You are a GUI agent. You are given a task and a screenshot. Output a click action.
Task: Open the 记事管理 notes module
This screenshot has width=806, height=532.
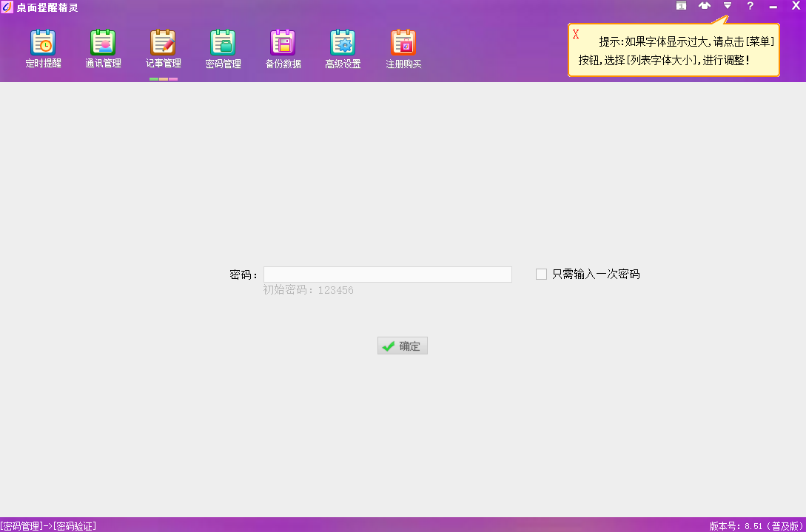[x=164, y=50]
